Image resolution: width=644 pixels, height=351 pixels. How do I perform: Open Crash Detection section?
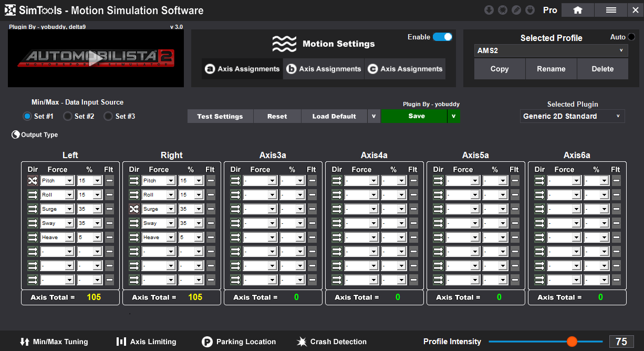pyautogui.click(x=331, y=342)
